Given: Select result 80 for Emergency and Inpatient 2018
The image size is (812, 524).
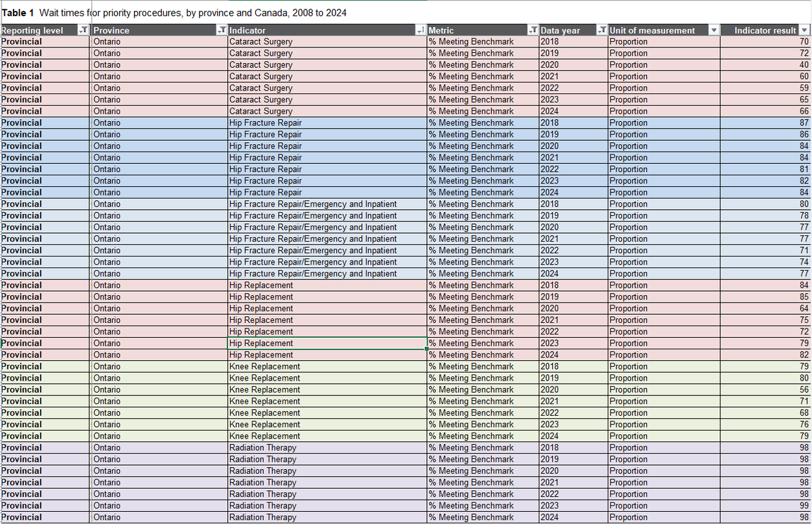Looking at the screenshot, I should tap(765, 204).
